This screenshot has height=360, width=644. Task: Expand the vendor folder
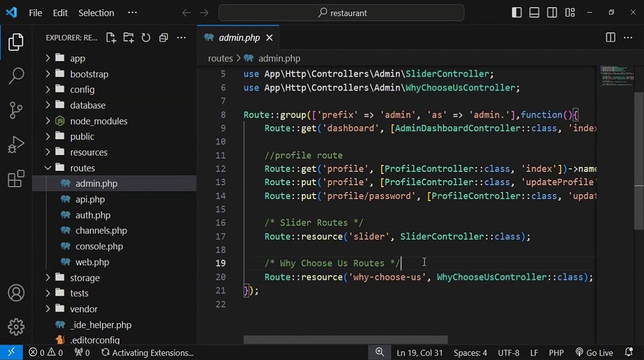pyautogui.click(x=48, y=309)
